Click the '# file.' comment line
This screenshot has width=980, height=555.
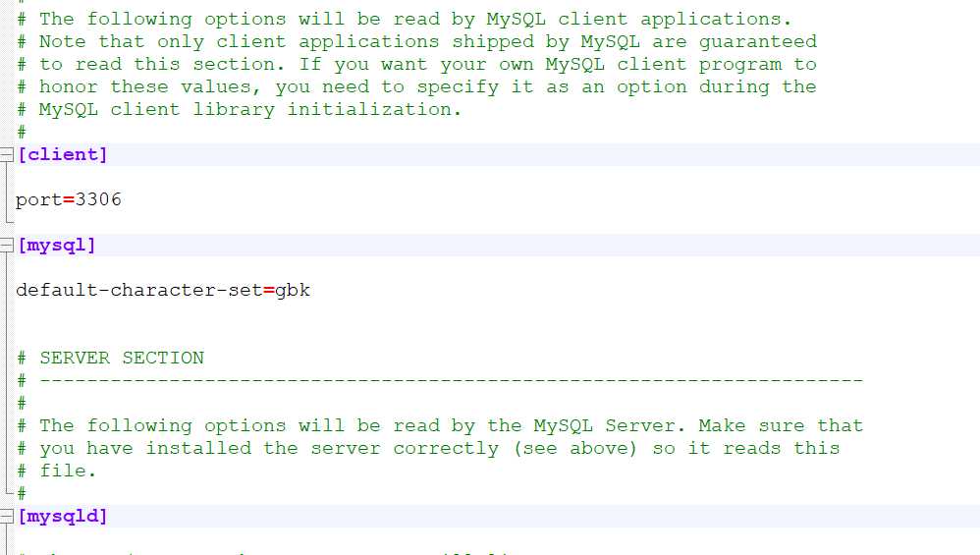[56, 471]
